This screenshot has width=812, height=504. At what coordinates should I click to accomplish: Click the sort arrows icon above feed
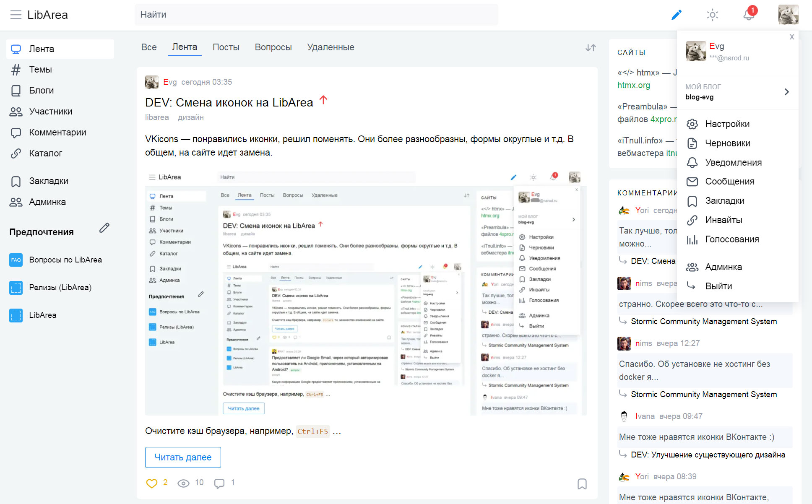point(591,48)
